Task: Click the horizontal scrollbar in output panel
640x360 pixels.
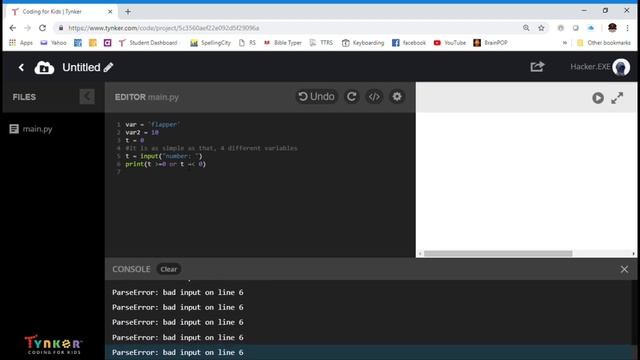Action: pos(498,253)
